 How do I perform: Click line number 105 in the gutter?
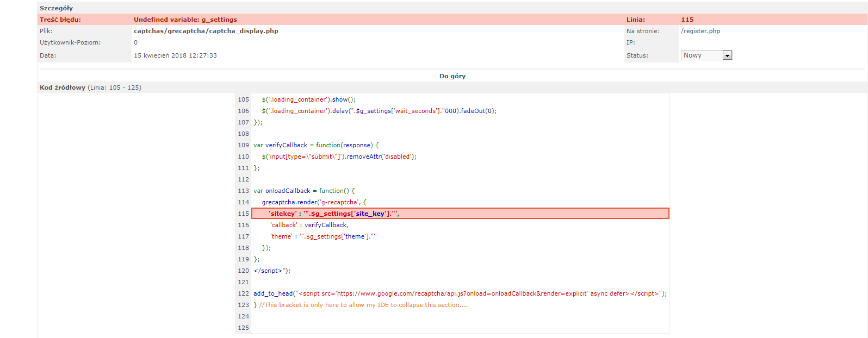pos(243,99)
